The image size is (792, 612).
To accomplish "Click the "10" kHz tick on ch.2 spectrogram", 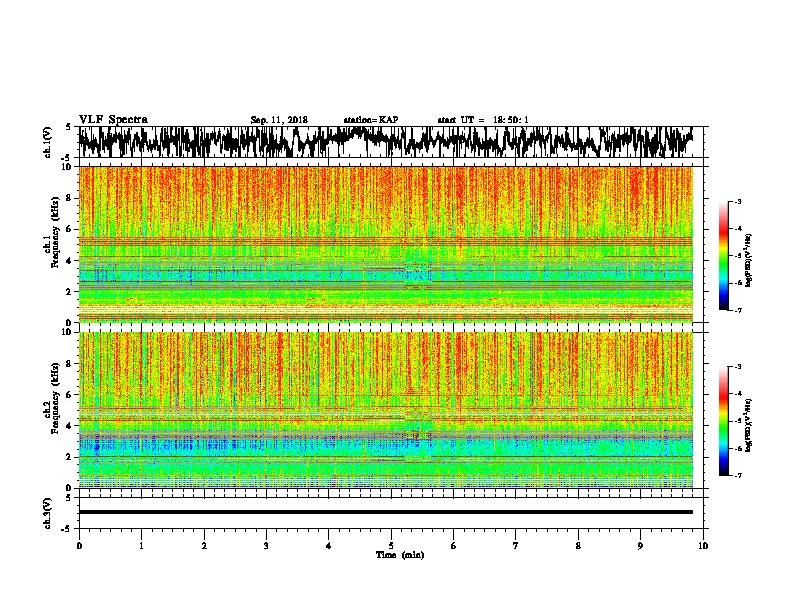I will (68, 332).
